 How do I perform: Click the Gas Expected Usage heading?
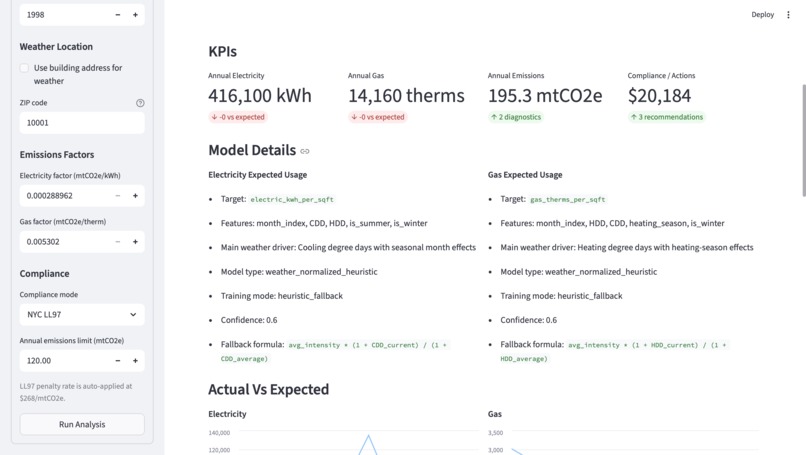[525, 175]
